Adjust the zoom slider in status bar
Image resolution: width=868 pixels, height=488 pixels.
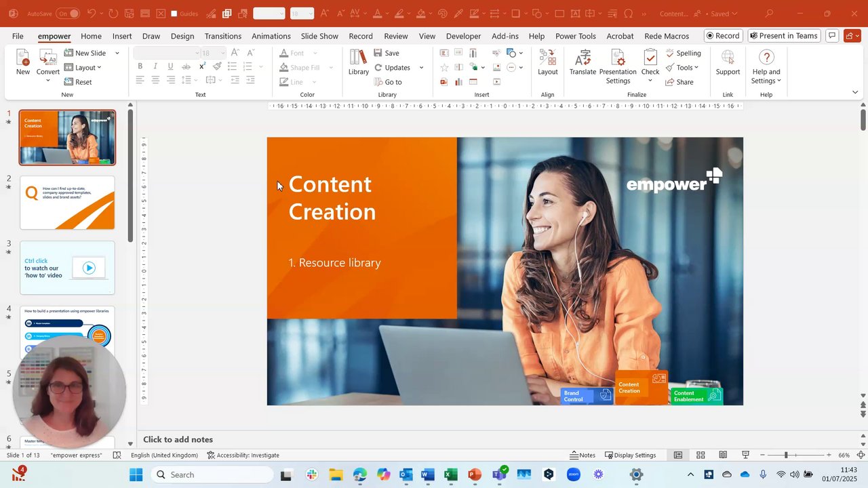coord(786,455)
